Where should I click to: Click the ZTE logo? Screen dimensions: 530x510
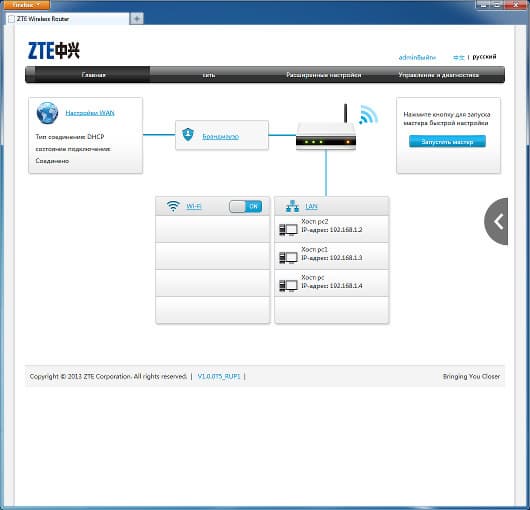pyautogui.click(x=54, y=51)
